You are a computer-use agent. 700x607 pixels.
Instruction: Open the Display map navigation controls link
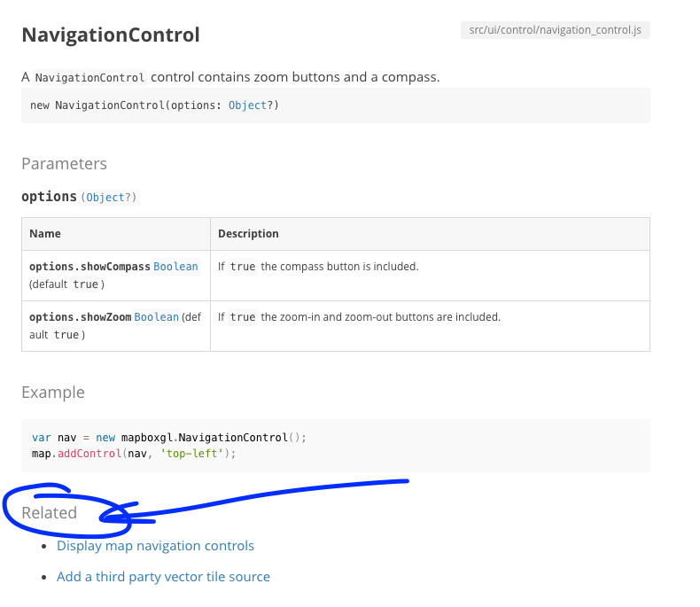tap(155, 545)
